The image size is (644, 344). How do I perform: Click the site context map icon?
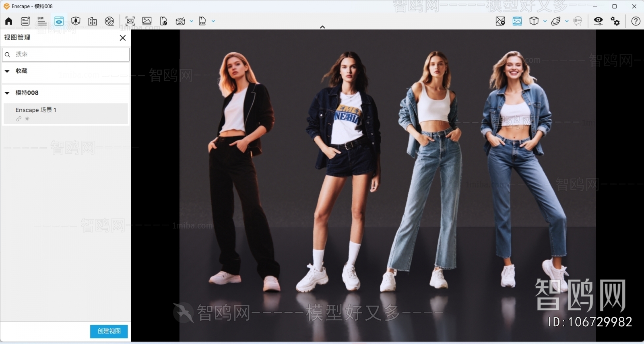500,21
